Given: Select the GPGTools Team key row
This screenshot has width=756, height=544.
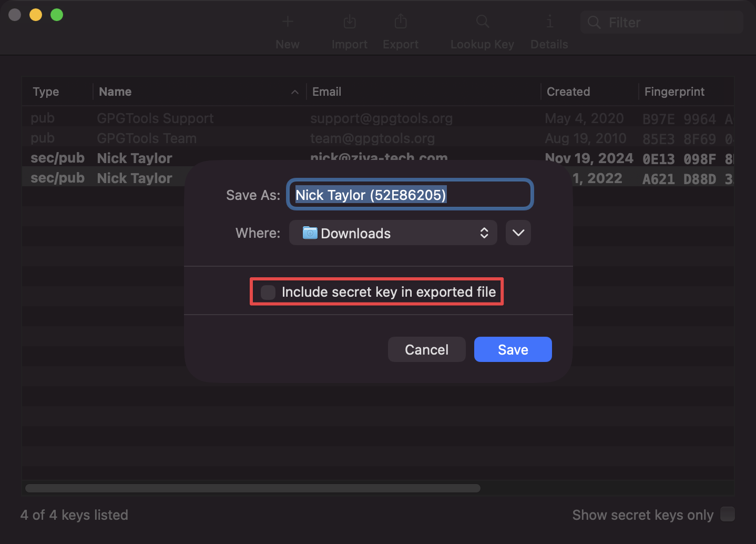Looking at the screenshot, I should (x=378, y=138).
